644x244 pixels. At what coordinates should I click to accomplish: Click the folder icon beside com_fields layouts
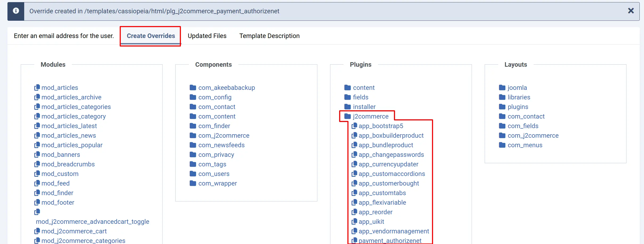click(502, 126)
